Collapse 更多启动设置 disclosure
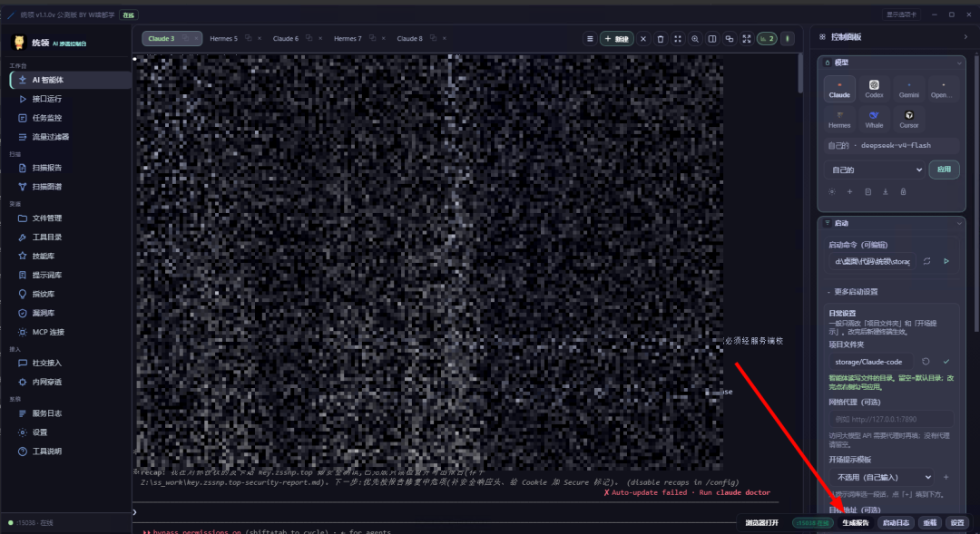This screenshot has width=980, height=534. [x=853, y=292]
